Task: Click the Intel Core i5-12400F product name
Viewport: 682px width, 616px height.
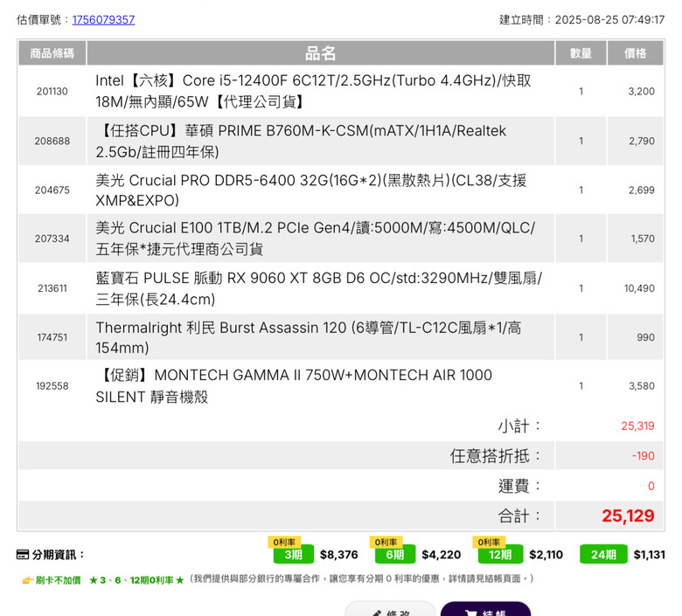Action: (313, 91)
